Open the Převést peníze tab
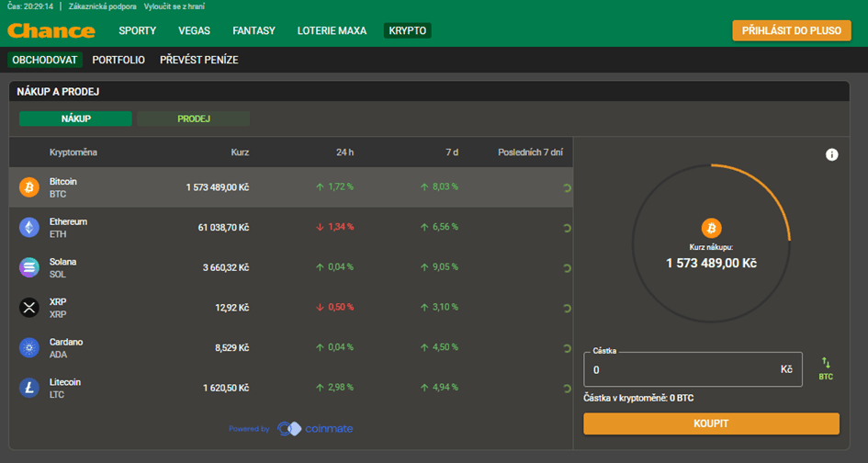Viewport: 868px width, 463px height. tap(199, 60)
